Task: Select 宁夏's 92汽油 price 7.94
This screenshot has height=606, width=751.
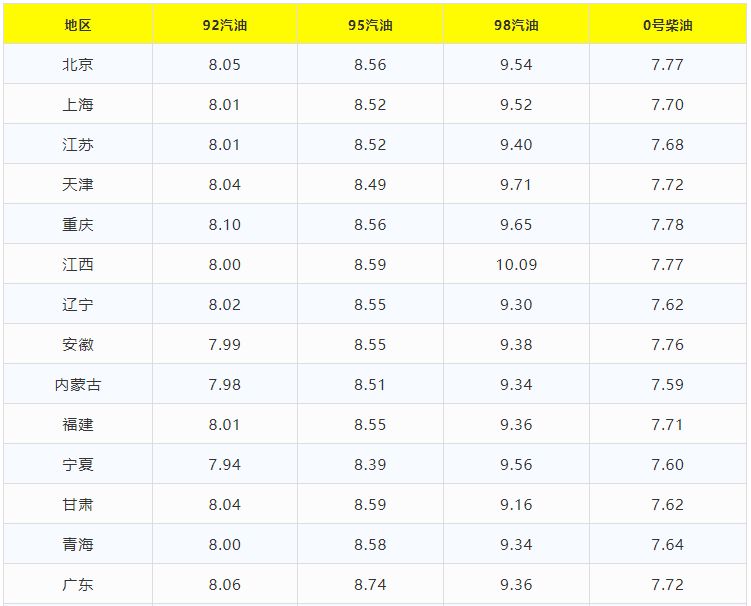Action: point(224,465)
